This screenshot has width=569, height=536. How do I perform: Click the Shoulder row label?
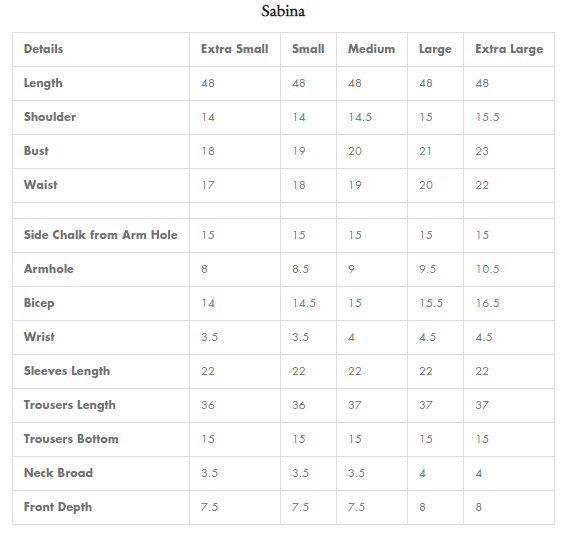pos(50,117)
